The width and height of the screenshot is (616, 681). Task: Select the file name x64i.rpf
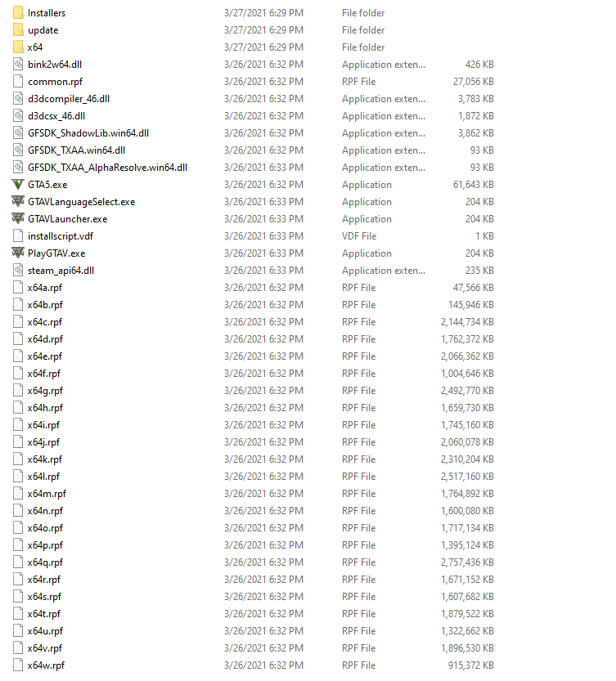coord(43,425)
